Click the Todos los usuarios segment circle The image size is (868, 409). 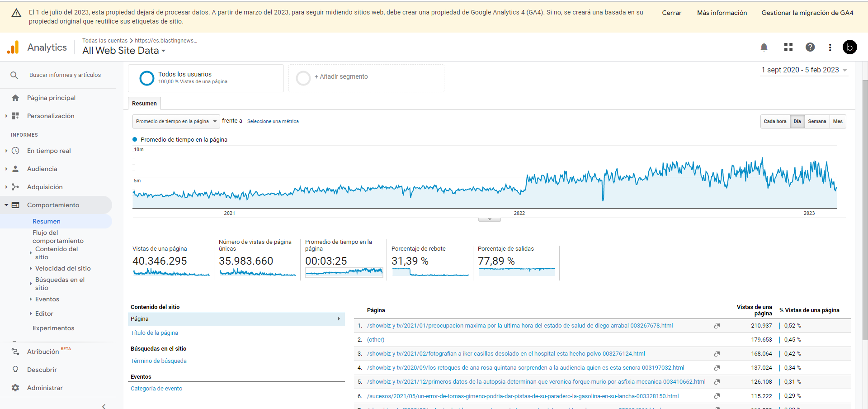(147, 78)
